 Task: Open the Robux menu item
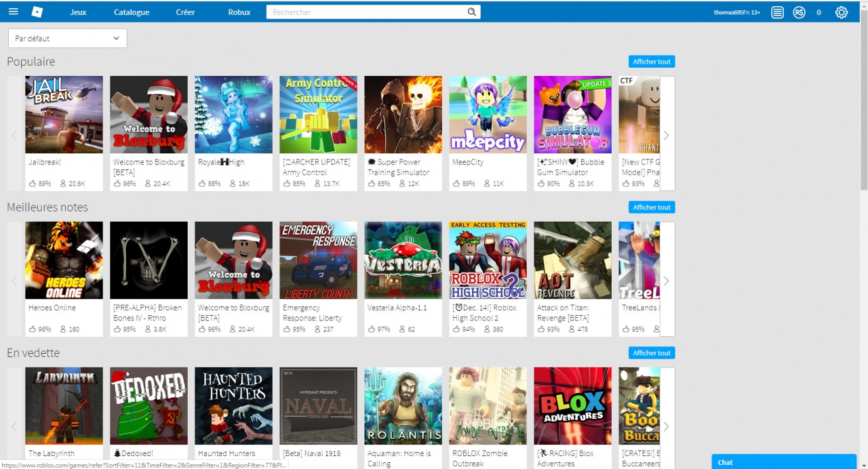pyautogui.click(x=239, y=12)
